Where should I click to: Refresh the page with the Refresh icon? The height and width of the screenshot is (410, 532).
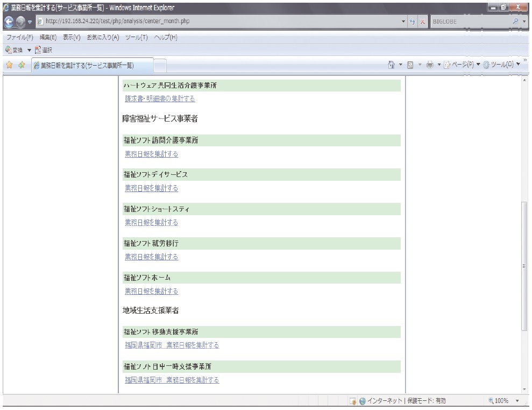[x=412, y=22]
